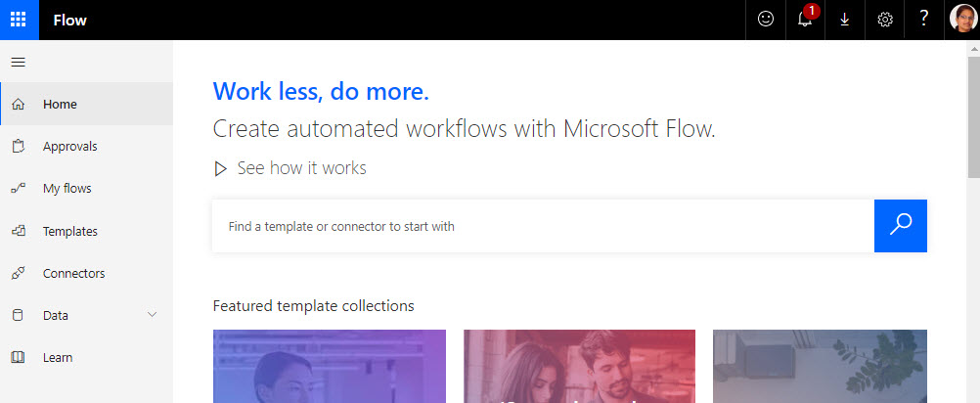Focus the template or connector search field
Image resolution: width=980 pixels, height=403 pixels.
point(543,226)
